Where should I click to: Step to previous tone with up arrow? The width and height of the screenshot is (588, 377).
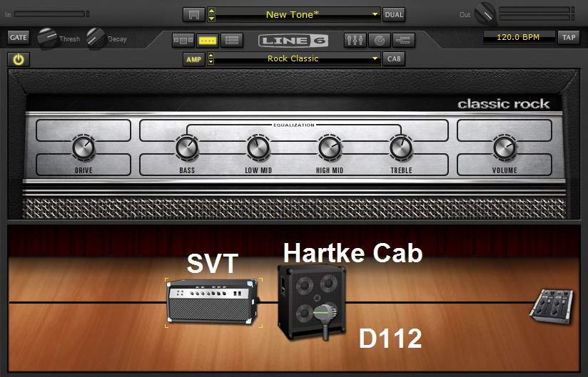click(x=211, y=11)
